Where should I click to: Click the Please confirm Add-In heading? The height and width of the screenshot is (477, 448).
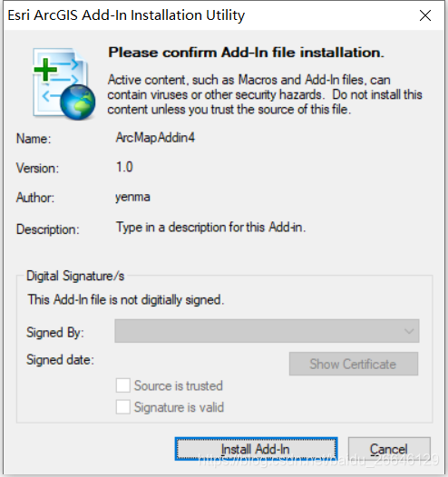tap(247, 53)
